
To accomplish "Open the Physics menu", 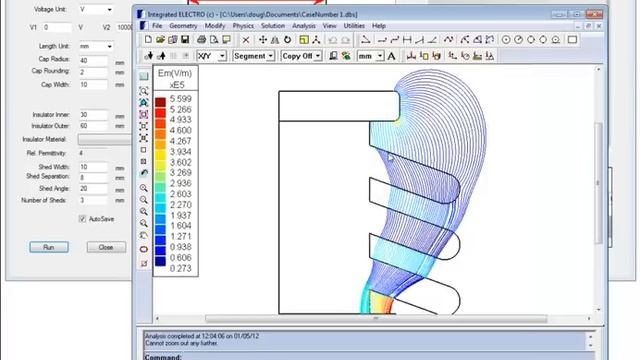I will (243, 26).
